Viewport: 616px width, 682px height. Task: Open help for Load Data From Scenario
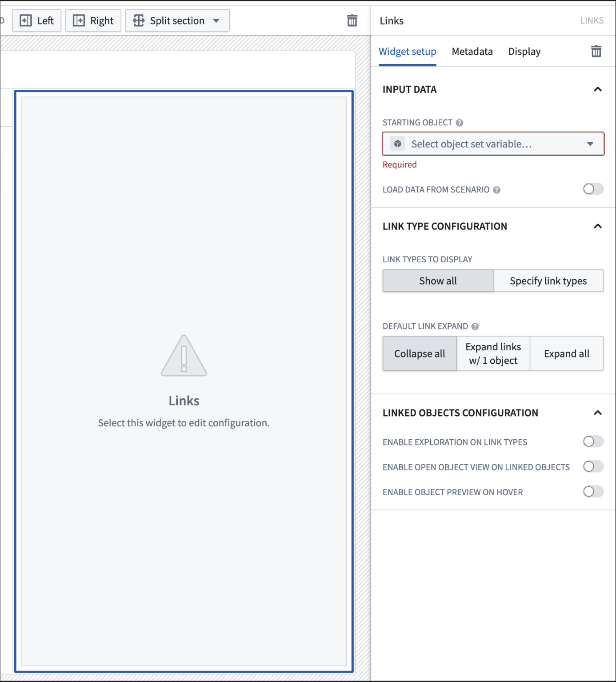click(497, 190)
